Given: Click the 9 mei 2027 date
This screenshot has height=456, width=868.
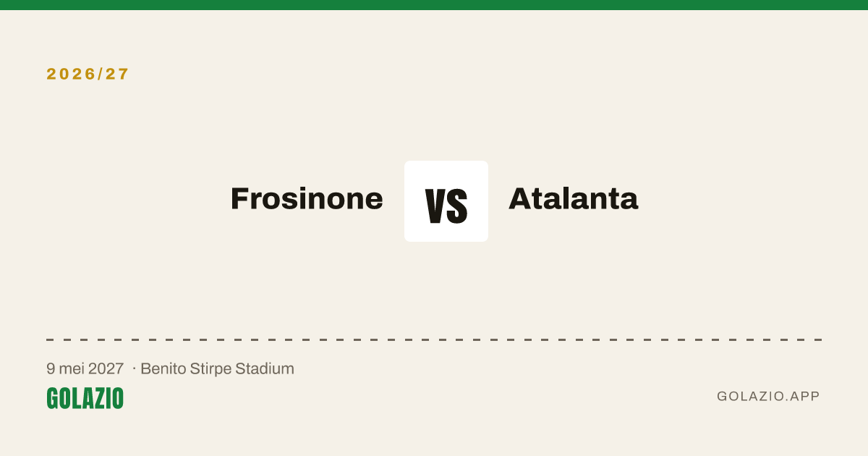Looking at the screenshot, I should (x=85, y=368).
